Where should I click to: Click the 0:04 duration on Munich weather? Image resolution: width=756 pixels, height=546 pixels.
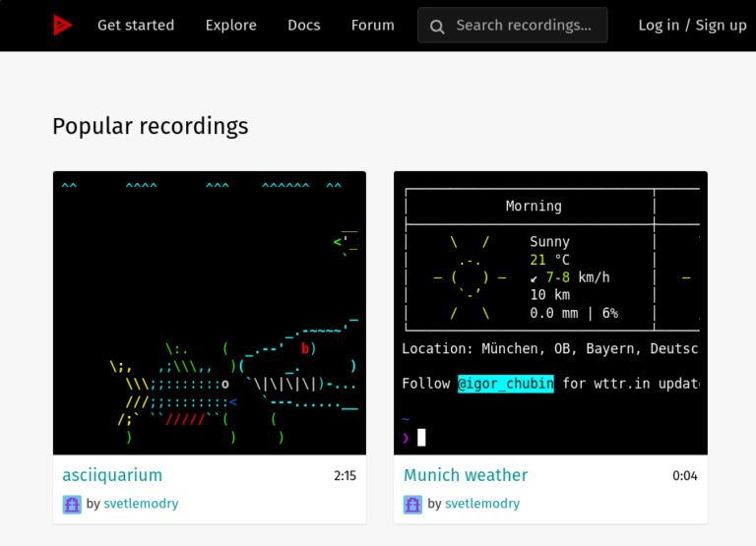pyautogui.click(x=685, y=476)
